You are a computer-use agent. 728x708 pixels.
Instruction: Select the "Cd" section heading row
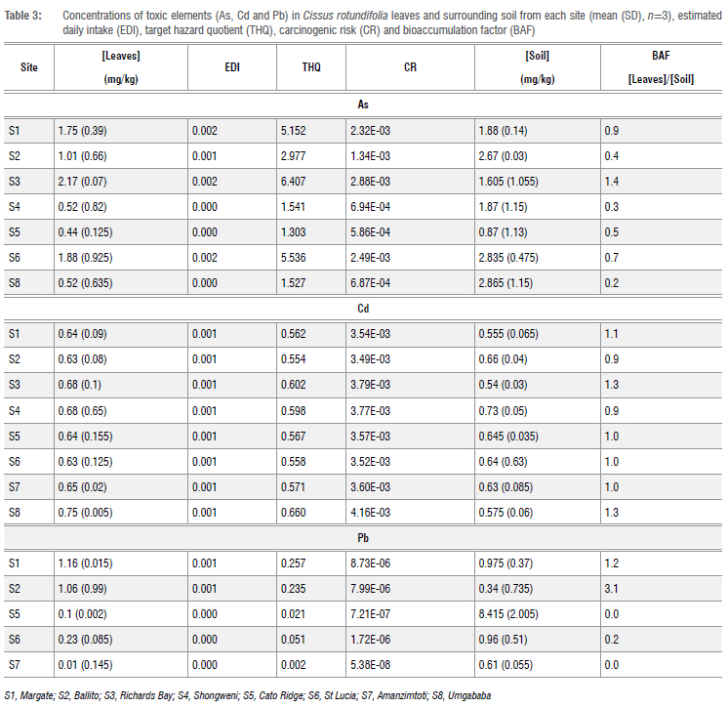[x=362, y=306]
